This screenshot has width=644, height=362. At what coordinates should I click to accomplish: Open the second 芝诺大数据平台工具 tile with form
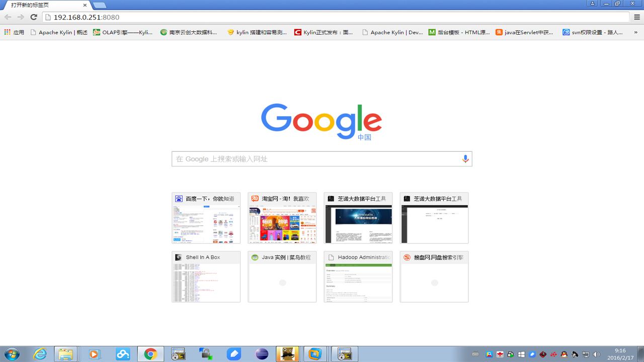pyautogui.click(x=434, y=218)
